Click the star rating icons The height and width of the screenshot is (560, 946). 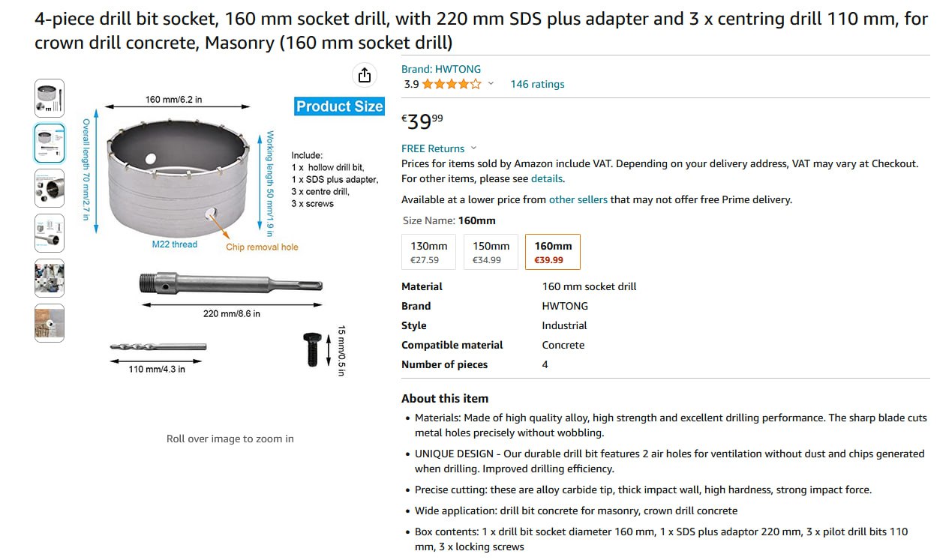(x=451, y=84)
